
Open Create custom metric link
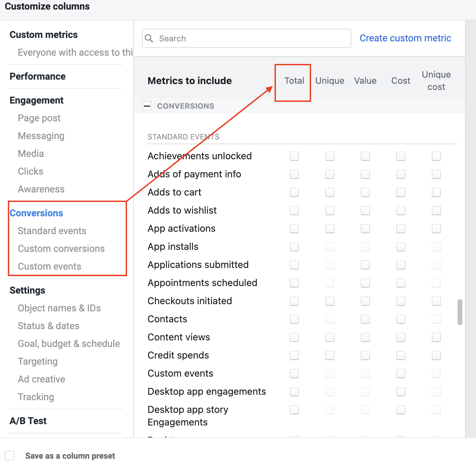pyautogui.click(x=405, y=38)
